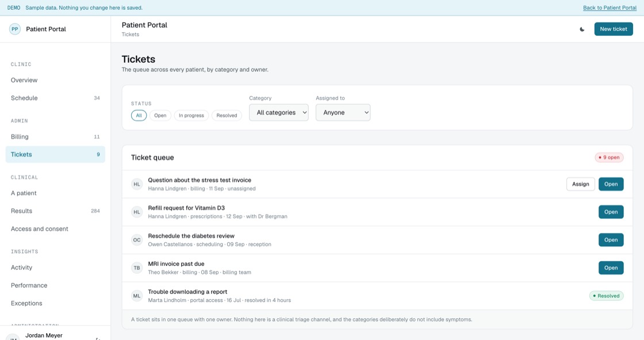Assign the stress test invoice ticket
This screenshot has width=644, height=340.
(580, 184)
